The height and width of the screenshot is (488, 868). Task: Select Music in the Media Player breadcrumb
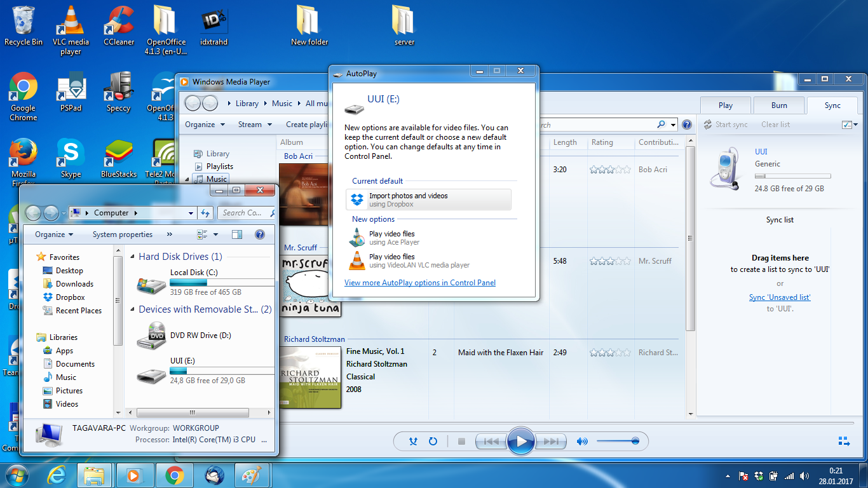point(282,104)
